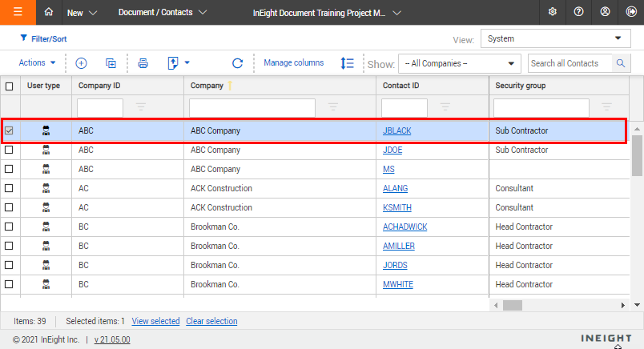Open the ACHADWICK contact link

pos(405,227)
